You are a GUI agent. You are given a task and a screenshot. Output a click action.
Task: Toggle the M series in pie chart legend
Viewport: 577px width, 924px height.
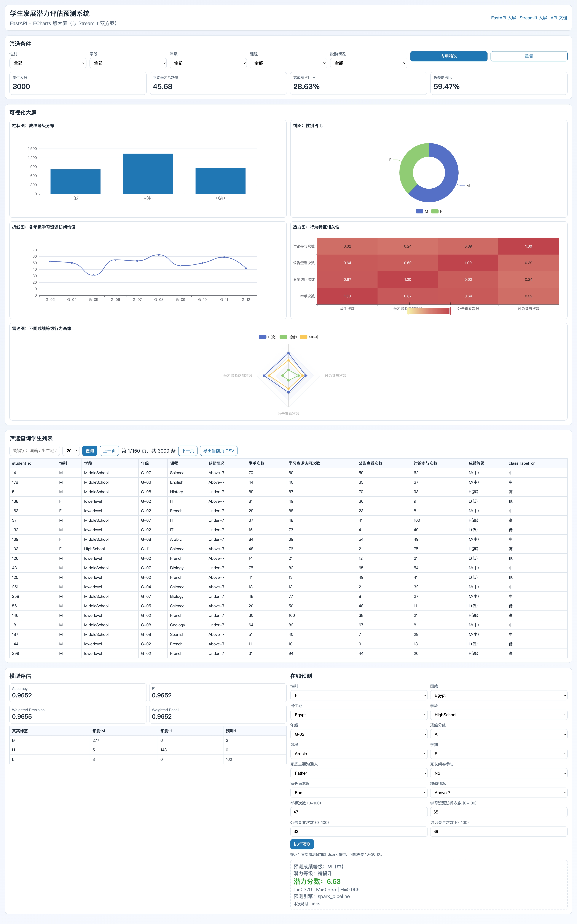[x=422, y=211]
